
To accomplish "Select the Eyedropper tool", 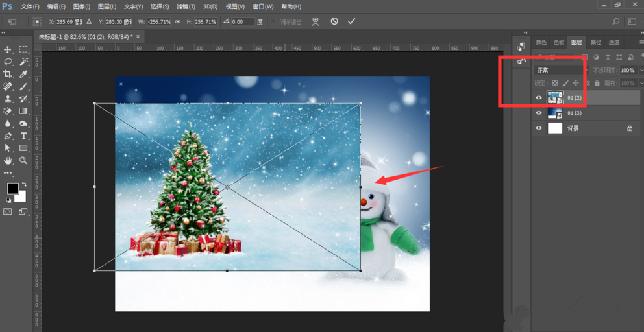I will coord(23,74).
